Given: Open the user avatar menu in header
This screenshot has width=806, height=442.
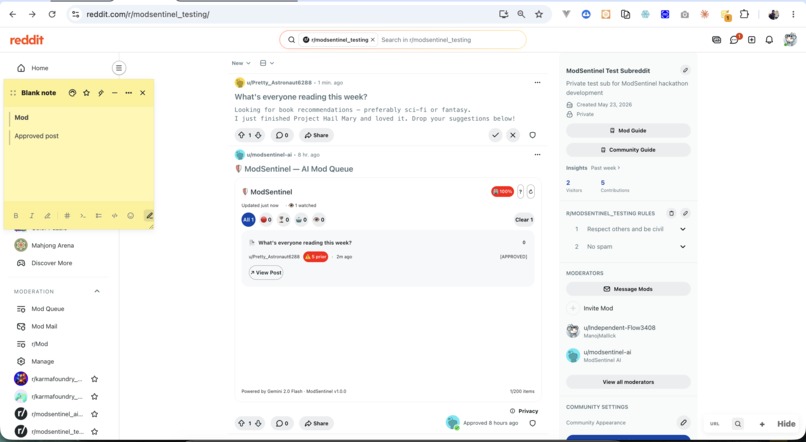Looking at the screenshot, I should (x=790, y=40).
